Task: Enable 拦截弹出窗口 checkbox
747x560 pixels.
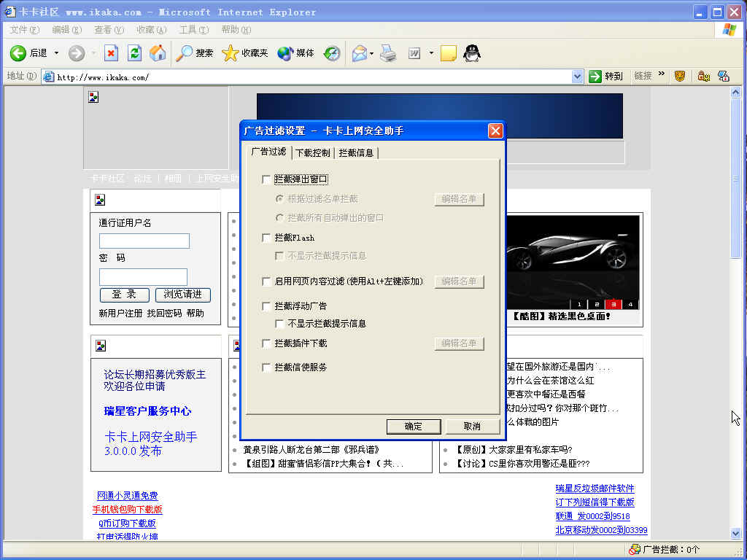Action: pos(266,179)
